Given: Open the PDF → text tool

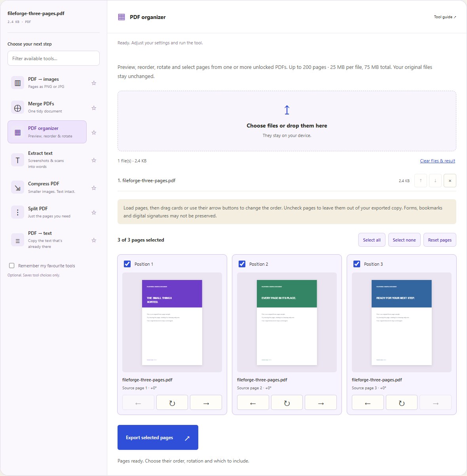Looking at the screenshot, I should 47,240.
